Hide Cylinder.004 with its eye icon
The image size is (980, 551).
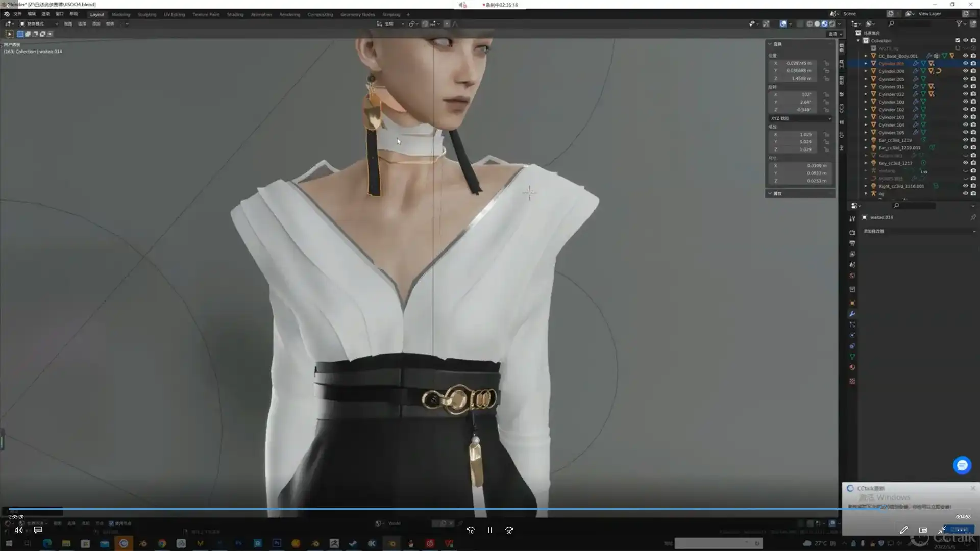965,71
